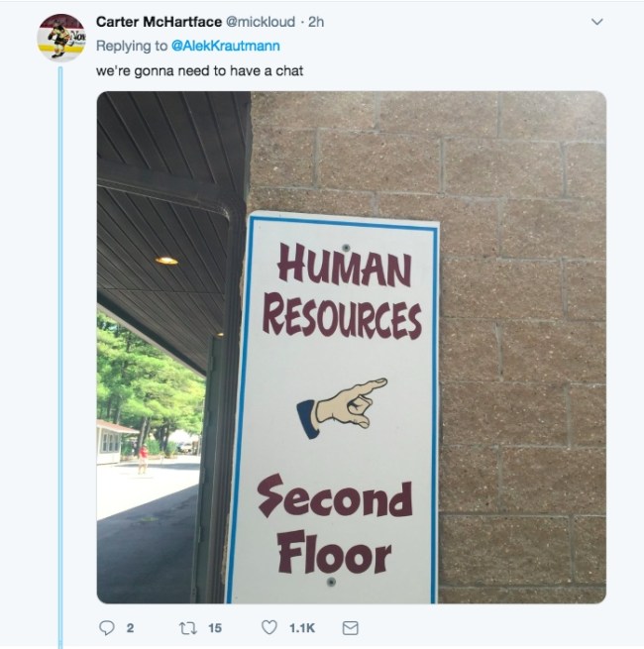Open the tweet options chevron dropdown
The width and height of the screenshot is (644, 649).
pos(596,22)
